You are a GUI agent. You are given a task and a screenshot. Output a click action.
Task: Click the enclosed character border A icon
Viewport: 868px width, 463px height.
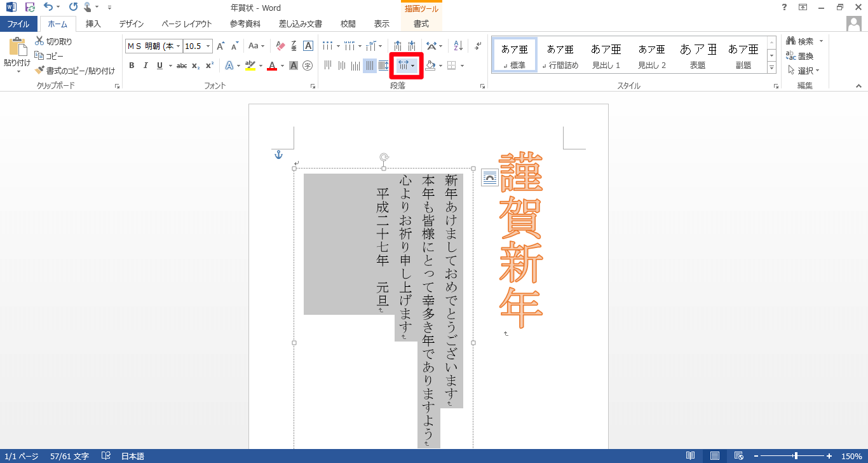point(308,46)
